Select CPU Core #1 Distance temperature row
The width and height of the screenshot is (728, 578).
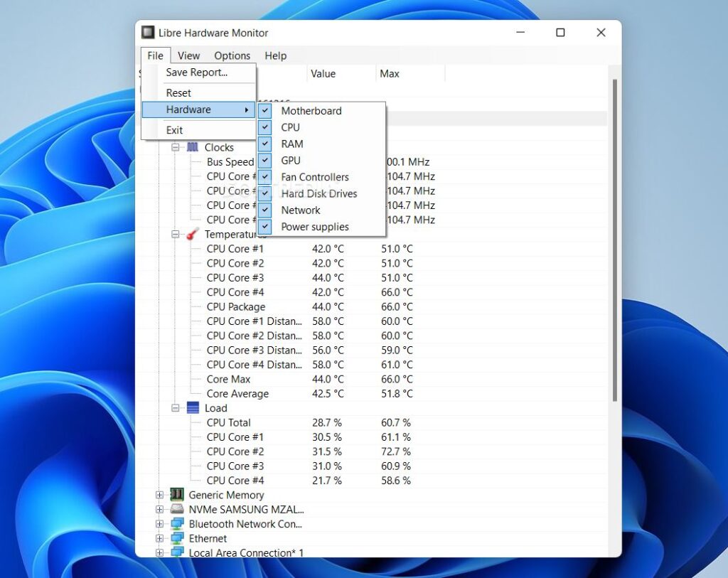pos(371,321)
